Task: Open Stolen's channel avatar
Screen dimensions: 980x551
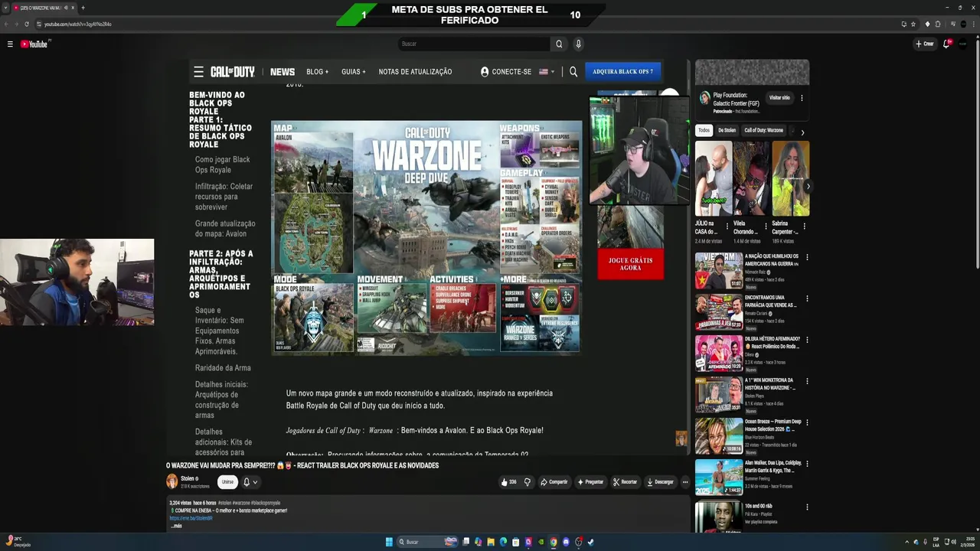Action: coord(172,481)
